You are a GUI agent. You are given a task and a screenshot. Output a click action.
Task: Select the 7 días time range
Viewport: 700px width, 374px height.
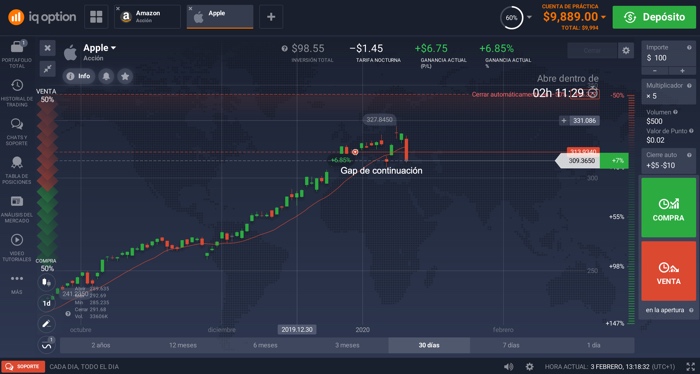[511, 345]
